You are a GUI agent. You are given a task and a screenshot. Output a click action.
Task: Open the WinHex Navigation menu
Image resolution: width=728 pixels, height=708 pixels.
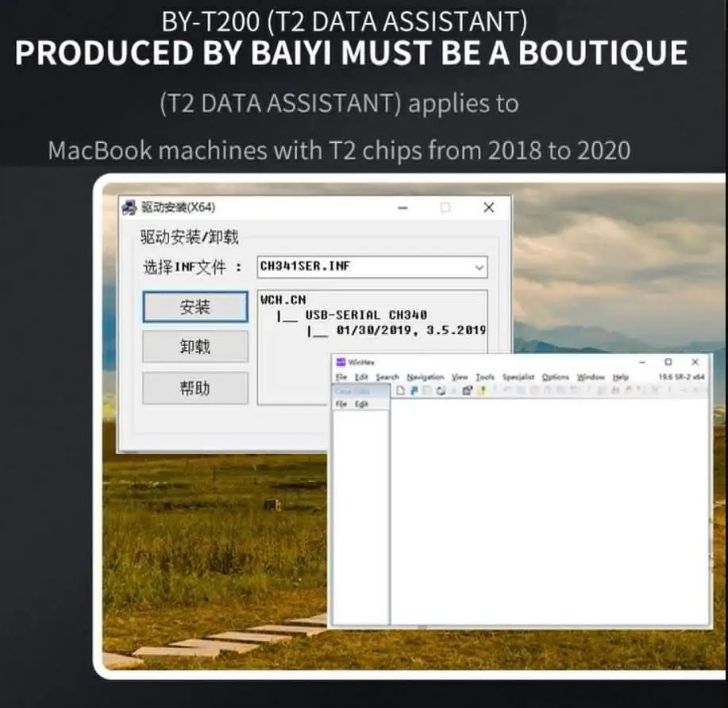click(x=426, y=377)
